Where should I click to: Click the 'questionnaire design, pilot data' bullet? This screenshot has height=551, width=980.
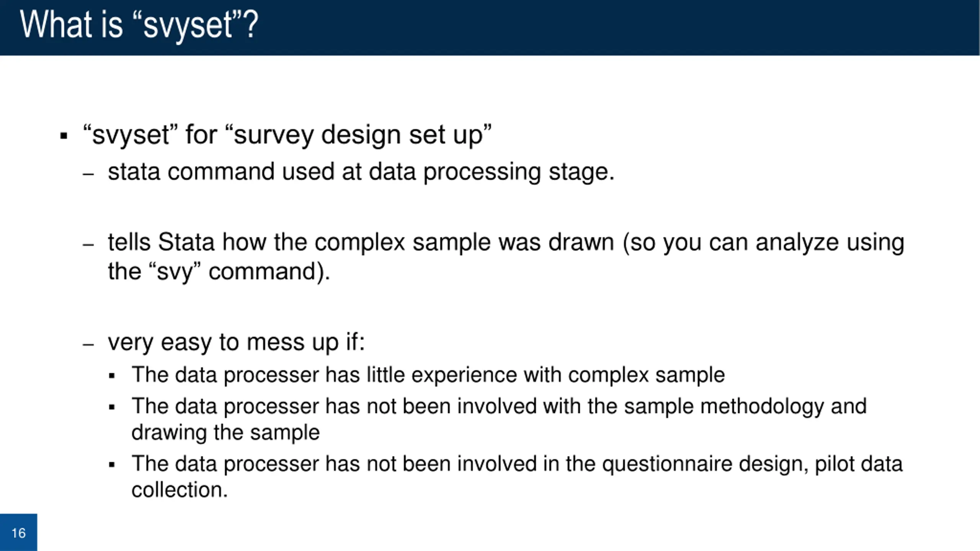click(517, 464)
